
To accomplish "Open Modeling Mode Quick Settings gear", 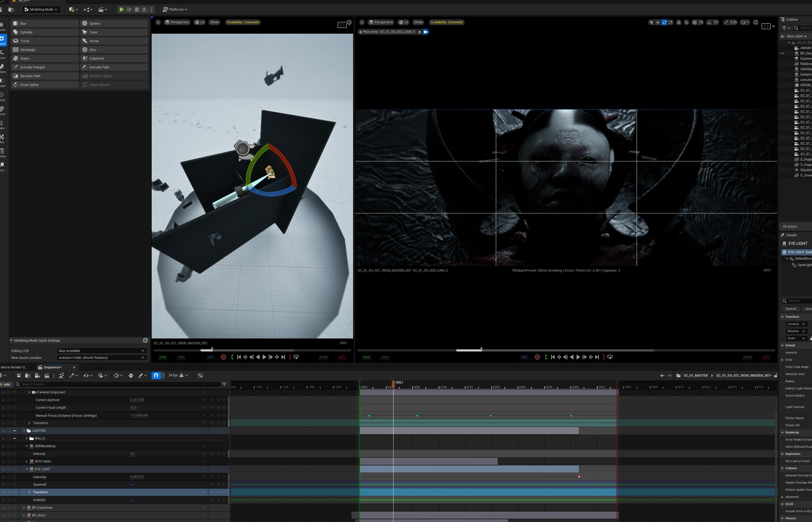I will [145, 340].
